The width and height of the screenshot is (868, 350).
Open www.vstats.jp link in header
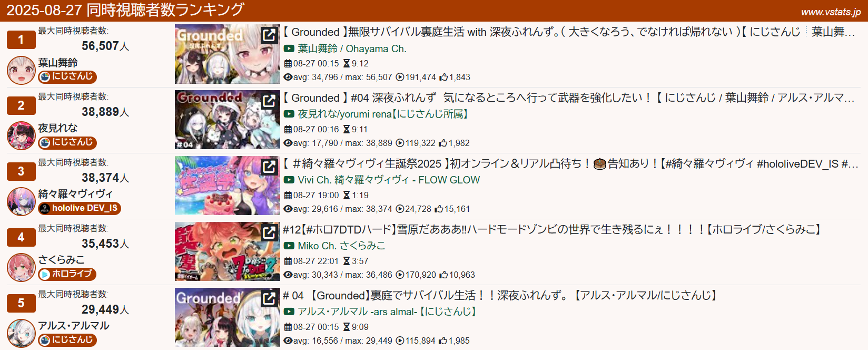(831, 12)
